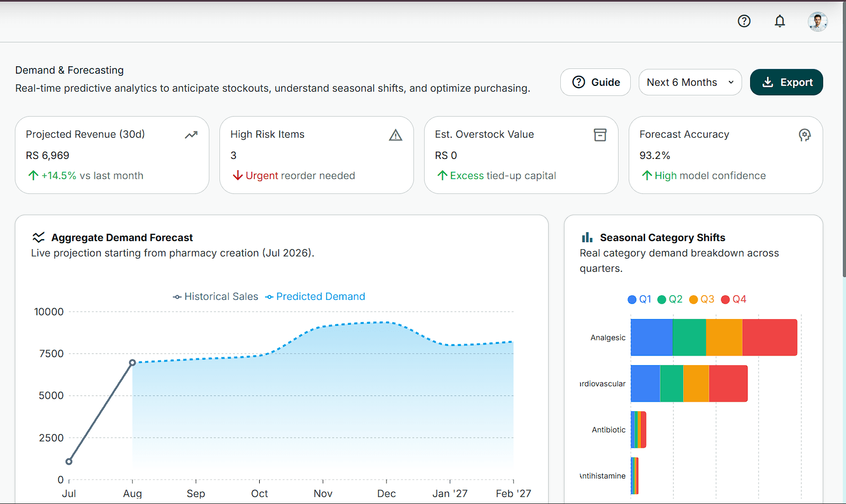
Task: Click the up arrow beside High model confidence
Action: (x=647, y=175)
